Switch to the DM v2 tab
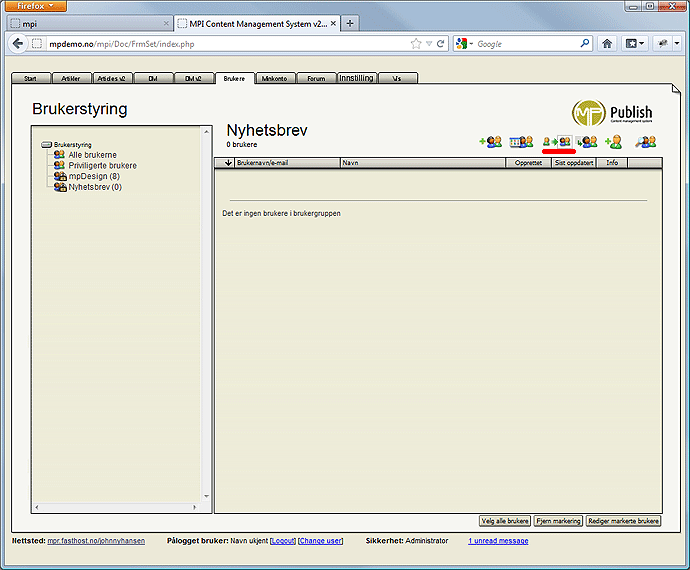The image size is (690, 570). click(194, 78)
